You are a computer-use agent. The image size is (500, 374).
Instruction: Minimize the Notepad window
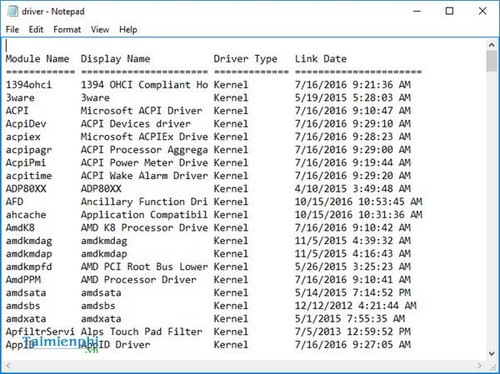pyautogui.click(x=417, y=11)
